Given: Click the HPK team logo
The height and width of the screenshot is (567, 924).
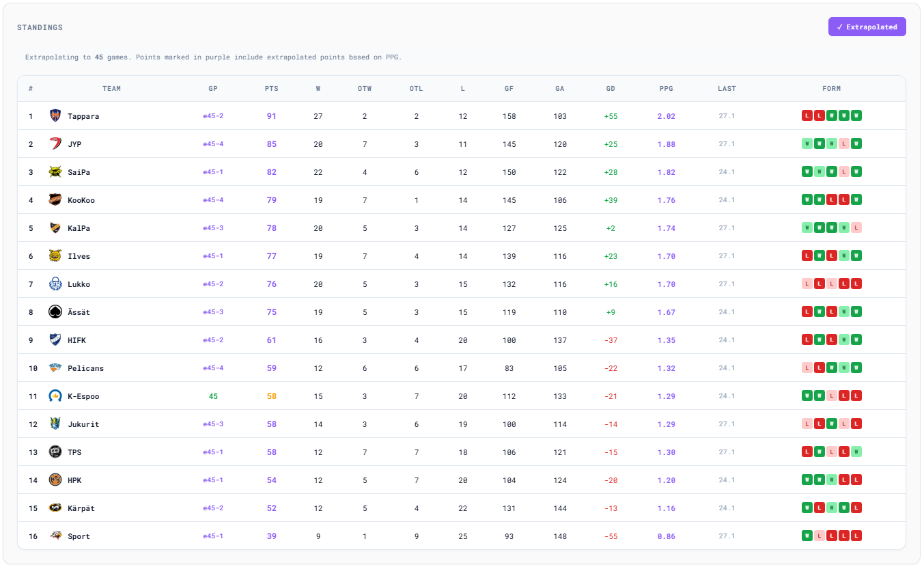Looking at the screenshot, I should pos(55,480).
